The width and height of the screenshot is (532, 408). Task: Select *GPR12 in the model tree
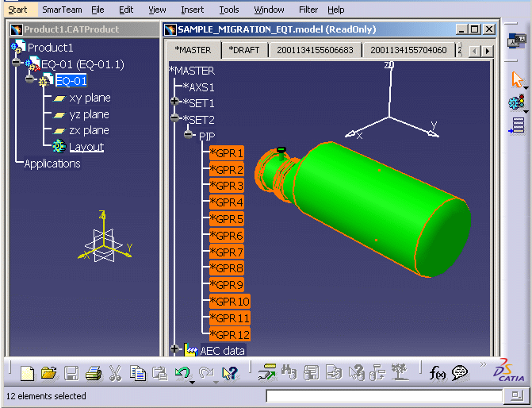230,335
